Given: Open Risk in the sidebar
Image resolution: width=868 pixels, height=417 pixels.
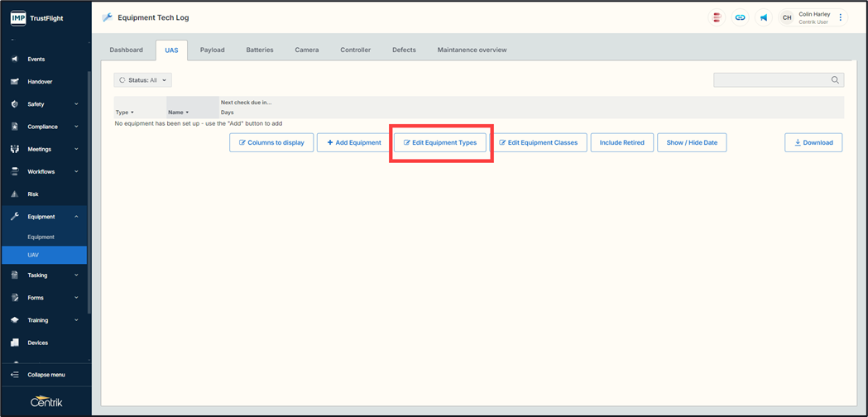Looking at the screenshot, I should 33,194.
